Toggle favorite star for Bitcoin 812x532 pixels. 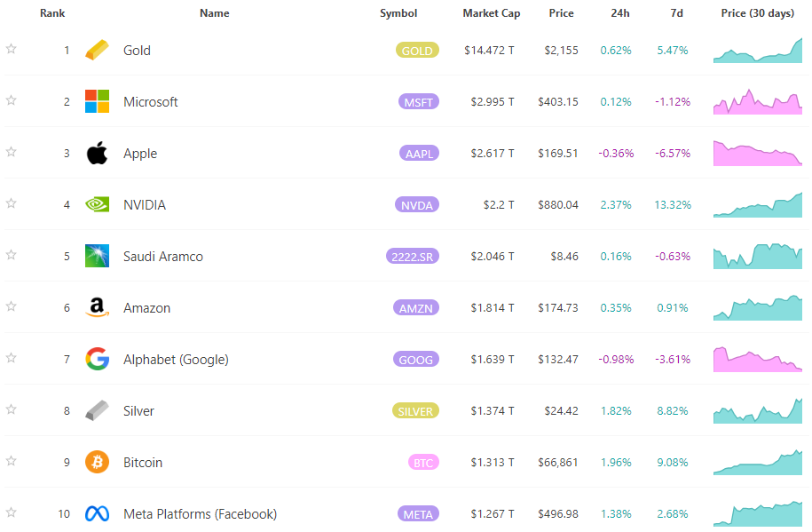click(x=12, y=461)
